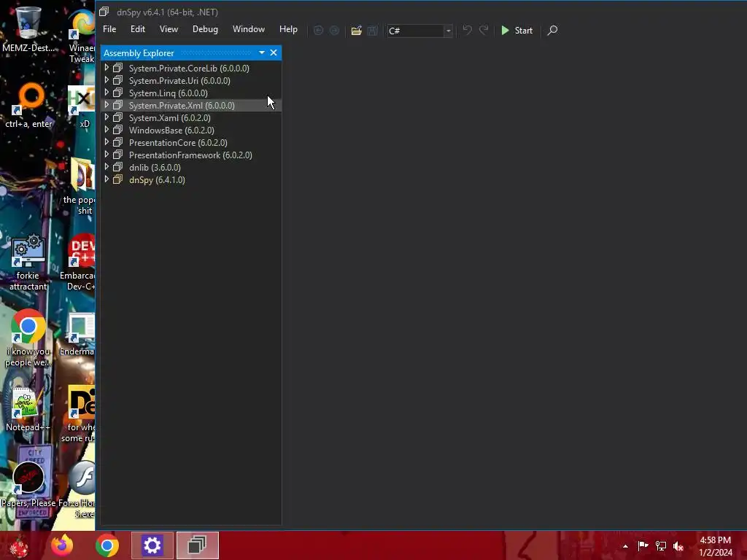The height and width of the screenshot is (560, 747).
Task: Expand System.Xaml node
Action: click(x=107, y=117)
